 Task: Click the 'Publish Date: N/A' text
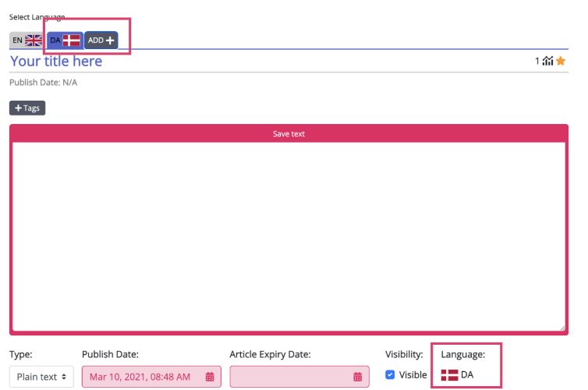click(x=44, y=83)
